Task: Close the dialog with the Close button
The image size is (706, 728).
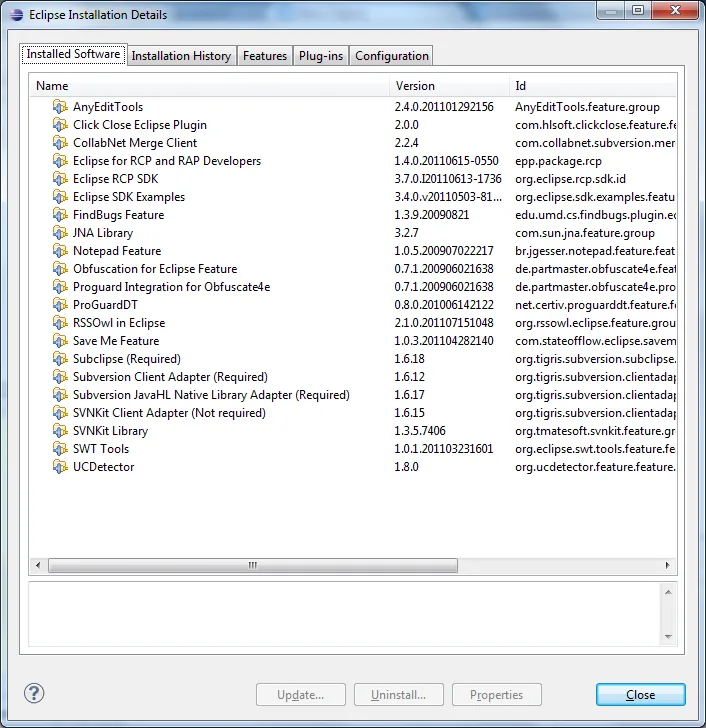Action: tap(641, 695)
